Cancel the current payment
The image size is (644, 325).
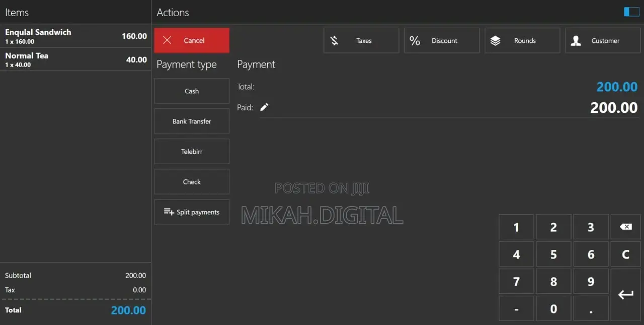191,40
